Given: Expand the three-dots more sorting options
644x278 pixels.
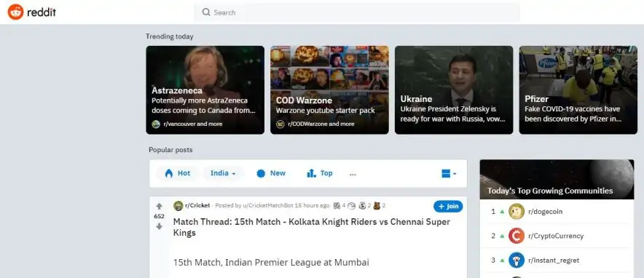Looking at the screenshot, I should click(353, 174).
